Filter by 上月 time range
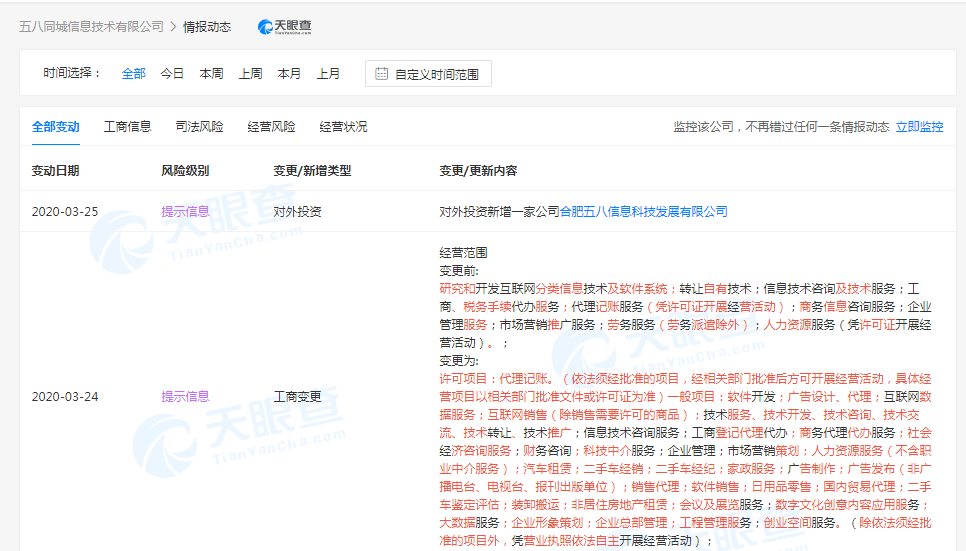 (x=328, y=74)
